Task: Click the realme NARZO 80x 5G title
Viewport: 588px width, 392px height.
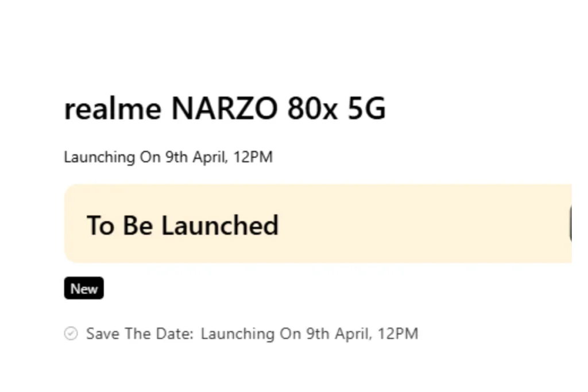Action: 225,108
